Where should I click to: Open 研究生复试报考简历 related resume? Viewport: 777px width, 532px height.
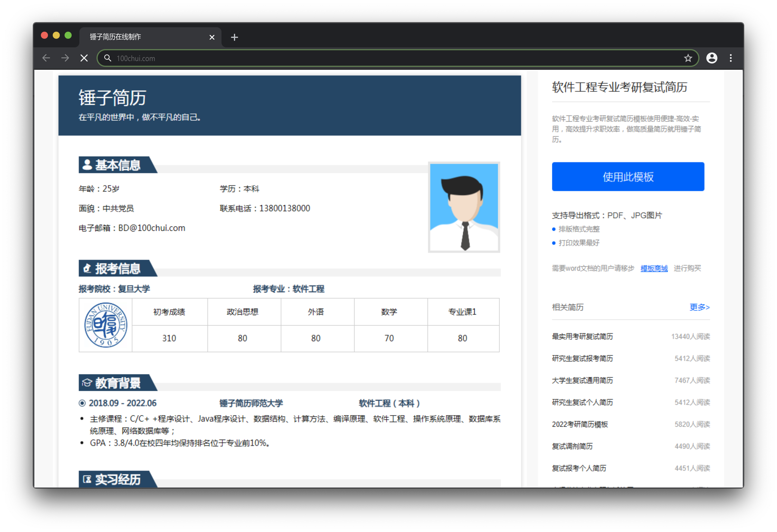pyautogui.click(x=582, y=358)
